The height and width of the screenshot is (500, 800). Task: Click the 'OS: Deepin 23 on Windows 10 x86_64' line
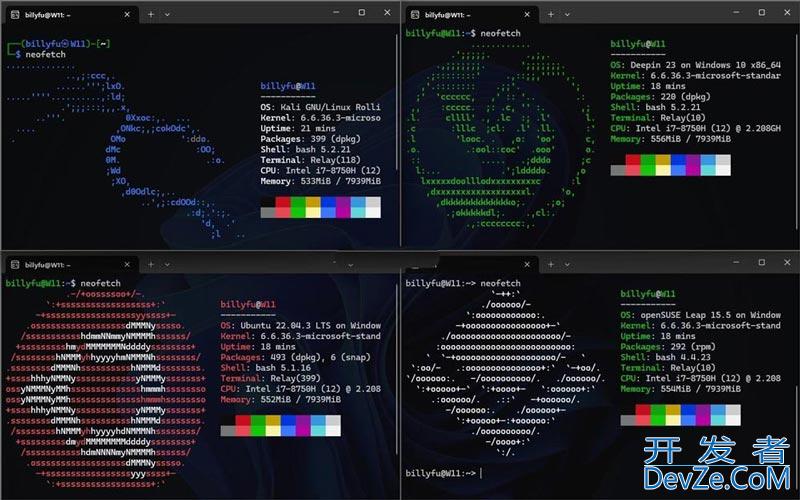click(x=695, y=65)
